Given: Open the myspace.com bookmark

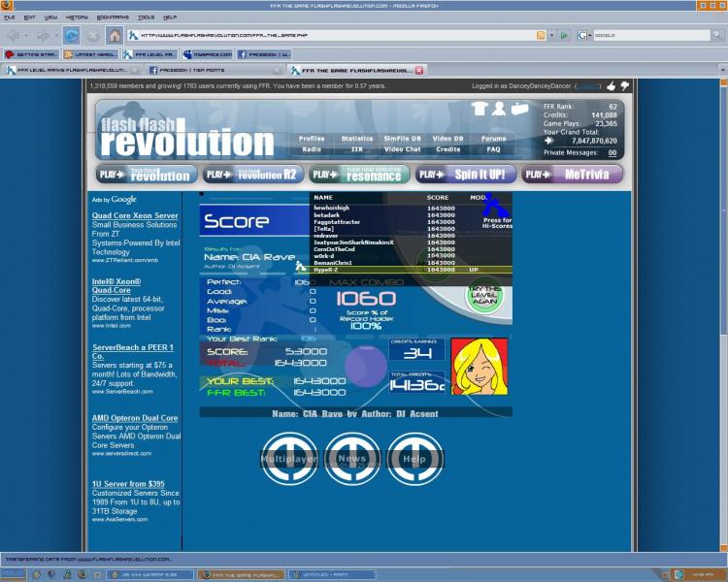Looking at the screenshot, I should (x=208, y=54).
